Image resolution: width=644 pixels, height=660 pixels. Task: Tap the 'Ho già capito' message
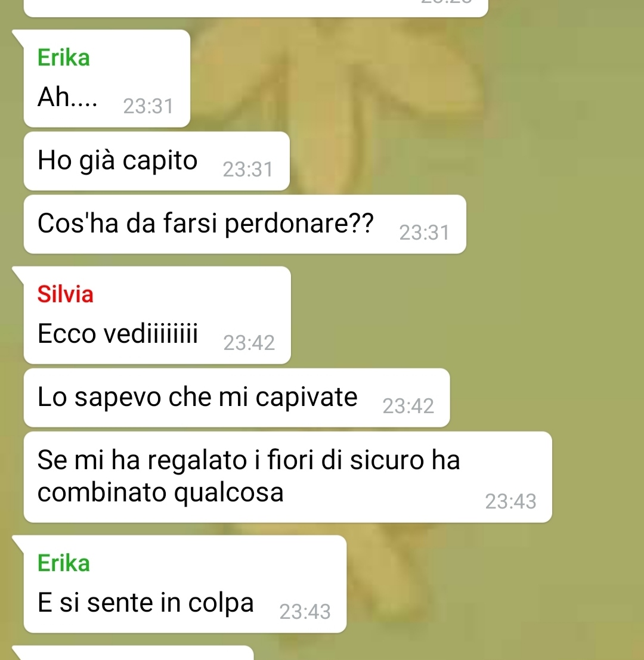click(x=157, y=161)
